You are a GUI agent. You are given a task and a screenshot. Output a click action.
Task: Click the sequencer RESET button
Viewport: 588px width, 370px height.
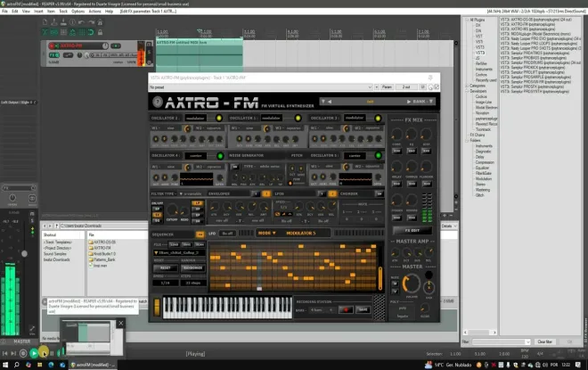pos(166,268)
